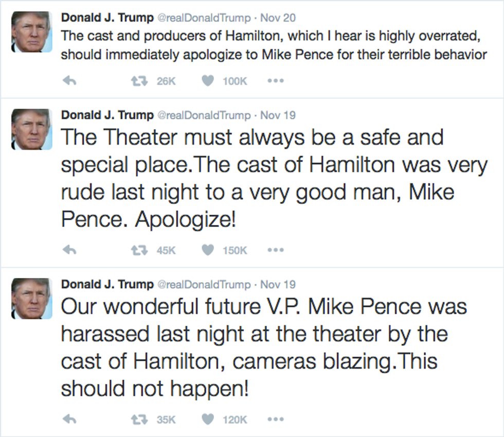The image size is (504, 437).
Task: Click Nov 19 timestamp on 'Apologize!' tweet
Action: (278, 115)
